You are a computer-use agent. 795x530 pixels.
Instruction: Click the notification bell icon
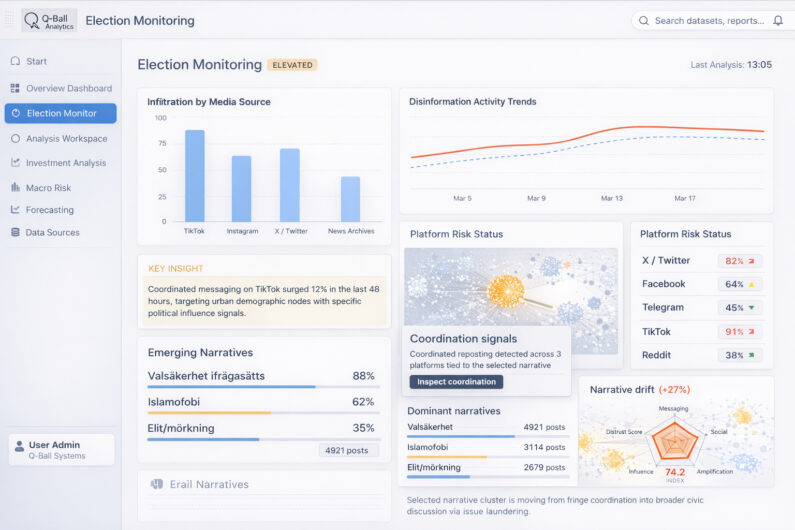[x=778, y=20]
